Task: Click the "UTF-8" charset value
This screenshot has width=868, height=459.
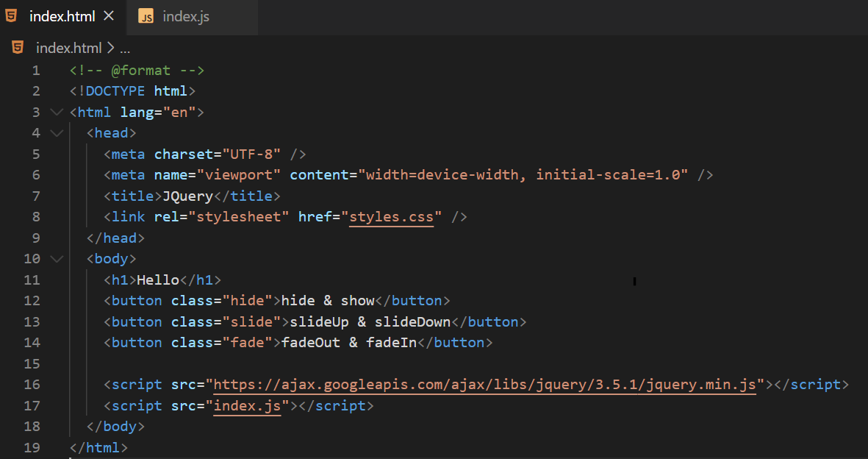Action: click(x=252, y=154)
